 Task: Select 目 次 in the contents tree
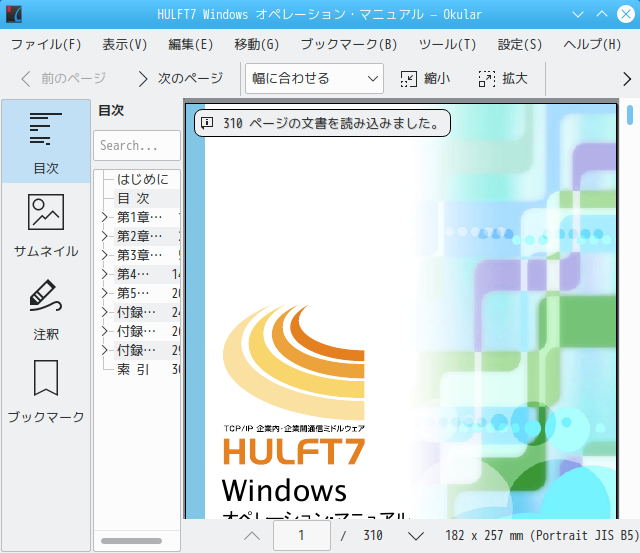coord(133,198)
